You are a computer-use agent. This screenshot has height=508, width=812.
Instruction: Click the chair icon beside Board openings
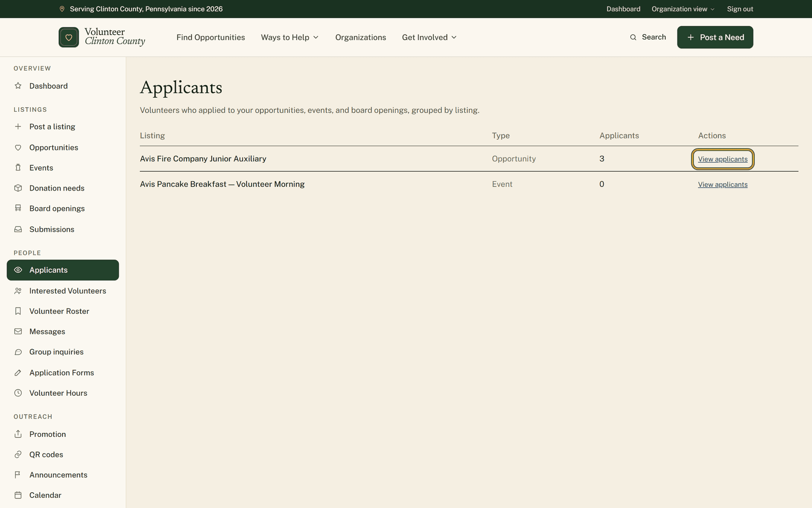(18, 208)
